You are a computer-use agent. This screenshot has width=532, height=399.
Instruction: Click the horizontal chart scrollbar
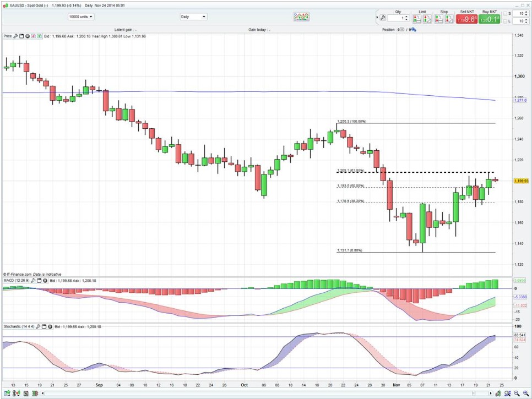264,393
